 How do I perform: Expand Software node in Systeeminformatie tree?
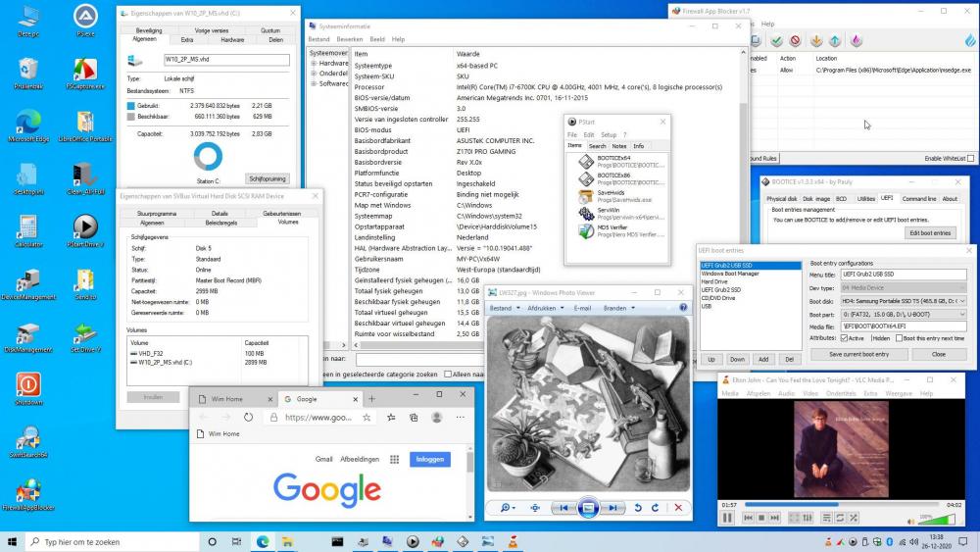click(314, 83)
